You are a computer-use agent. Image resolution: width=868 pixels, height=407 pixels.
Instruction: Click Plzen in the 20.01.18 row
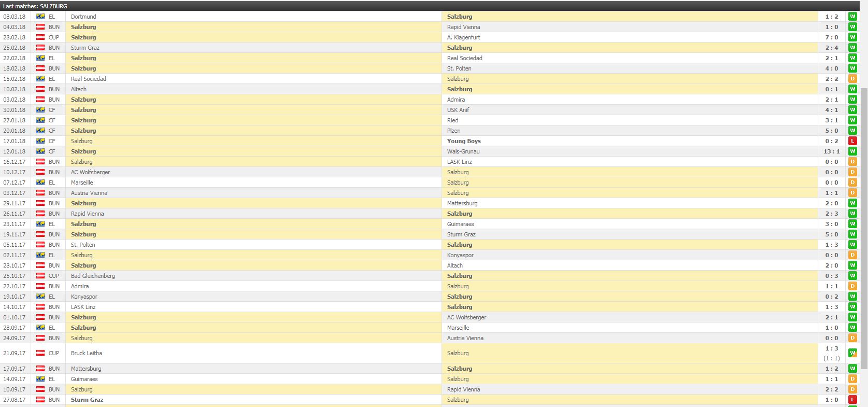click(453, 131)
